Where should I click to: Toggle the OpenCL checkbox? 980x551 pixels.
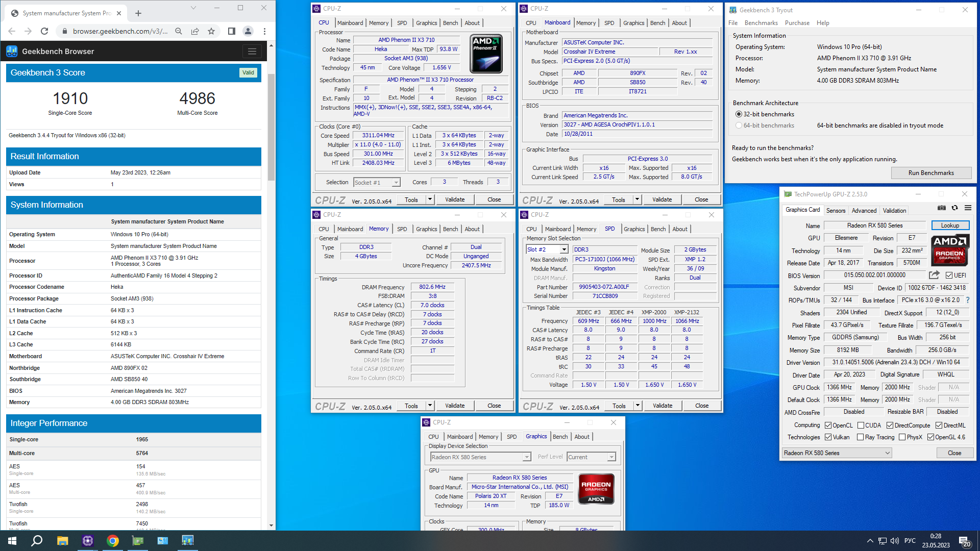click(x=828, y=425)
